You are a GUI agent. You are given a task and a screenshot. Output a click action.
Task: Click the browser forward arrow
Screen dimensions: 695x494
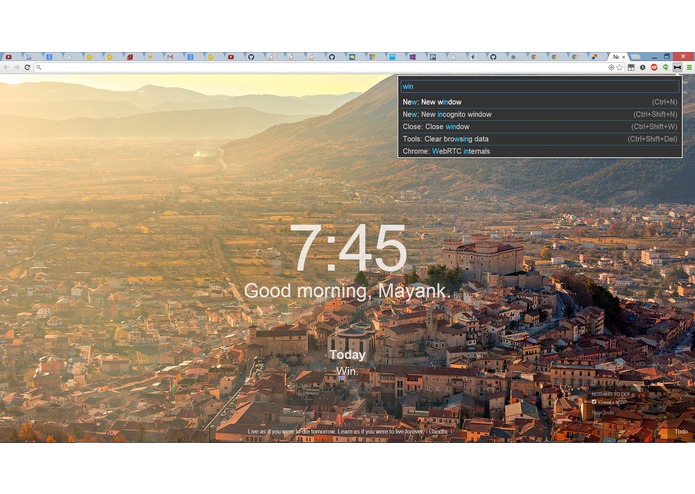click(x=16, y=67)
